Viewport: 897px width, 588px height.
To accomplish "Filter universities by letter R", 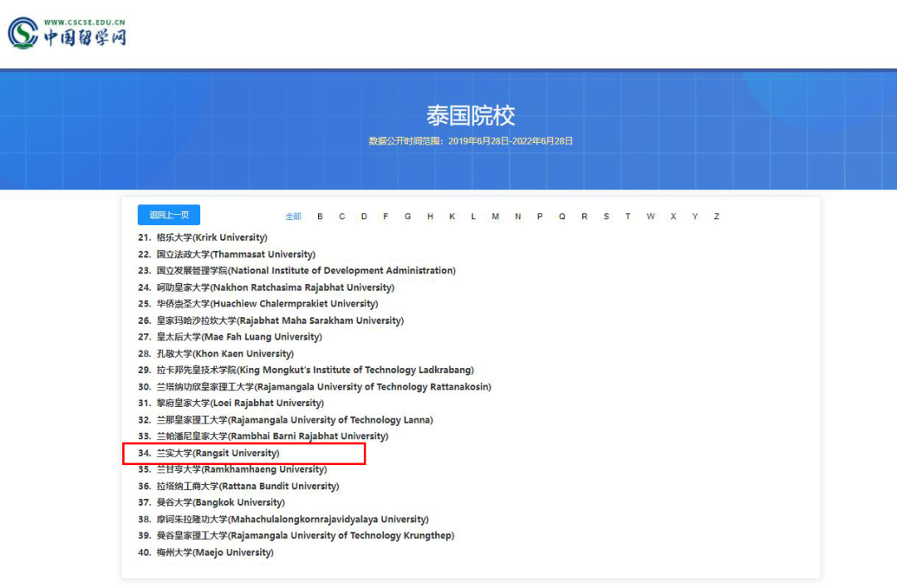I will coord(584,216).
